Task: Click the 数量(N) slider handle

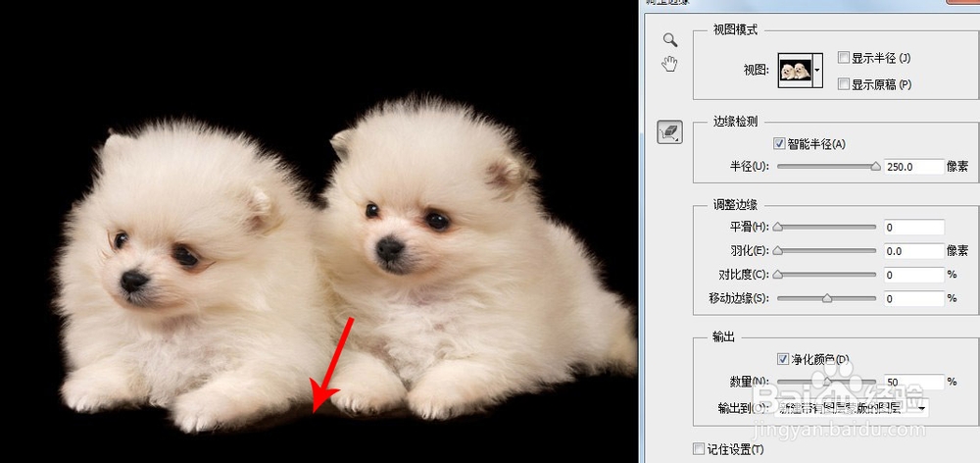Action: 827,381
